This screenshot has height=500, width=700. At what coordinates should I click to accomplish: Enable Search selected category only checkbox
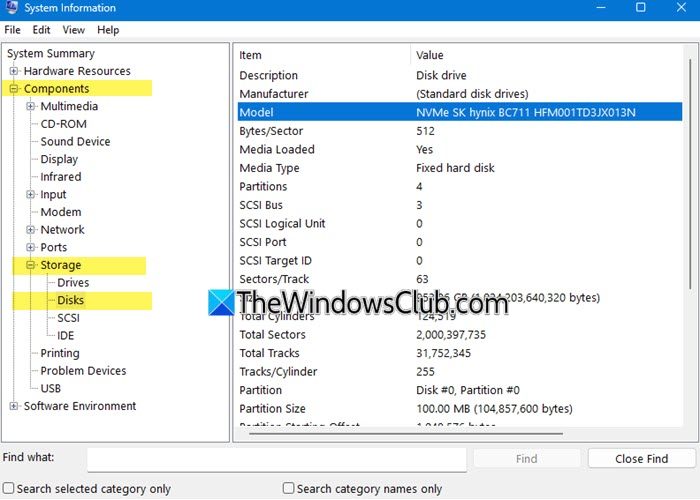click(9, 489)
